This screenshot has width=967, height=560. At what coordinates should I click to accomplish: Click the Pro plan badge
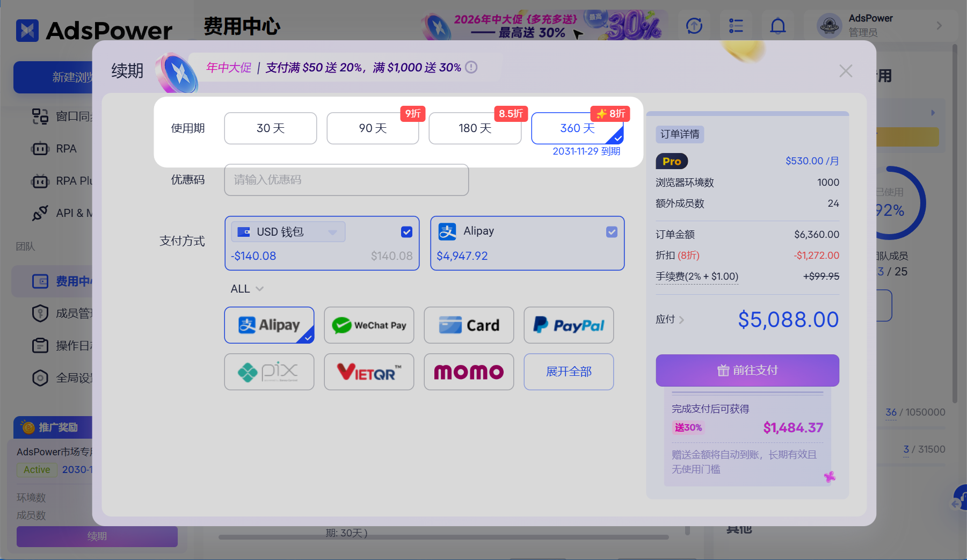click(672, 161)
